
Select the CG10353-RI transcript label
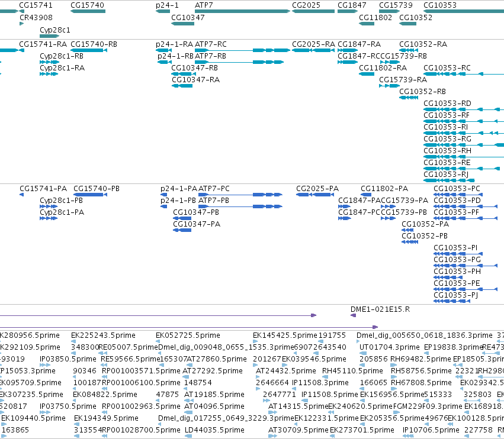pos(446,127)
